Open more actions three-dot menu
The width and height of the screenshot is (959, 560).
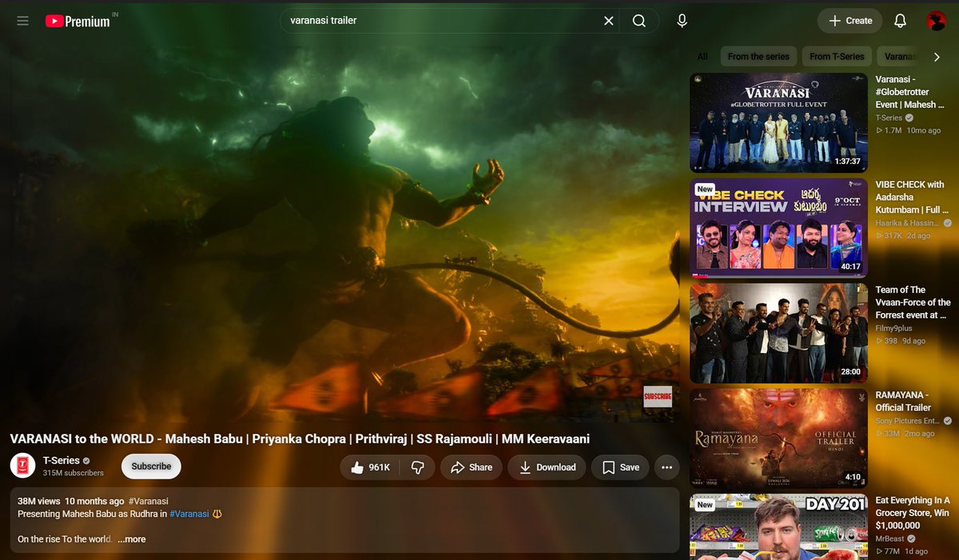coord(667,467)
